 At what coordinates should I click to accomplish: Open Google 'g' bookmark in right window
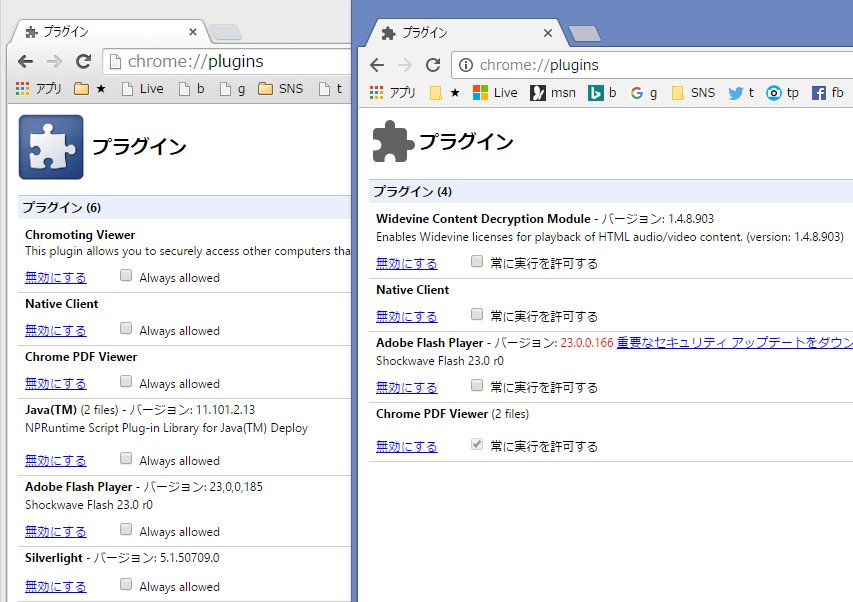coord(644,93)
